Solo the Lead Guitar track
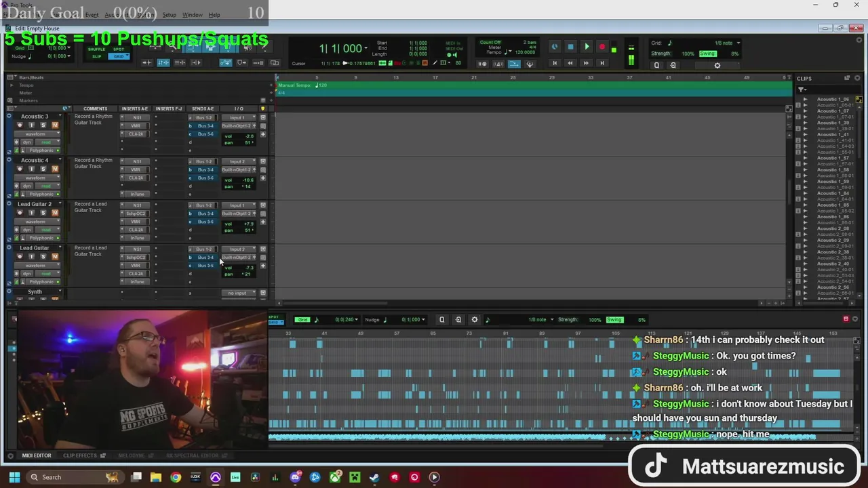Screen dimensions: 868x488 (x=43, y=257)
